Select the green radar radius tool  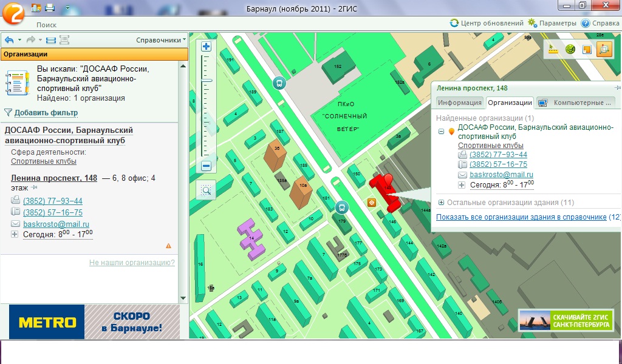(570, 49)
